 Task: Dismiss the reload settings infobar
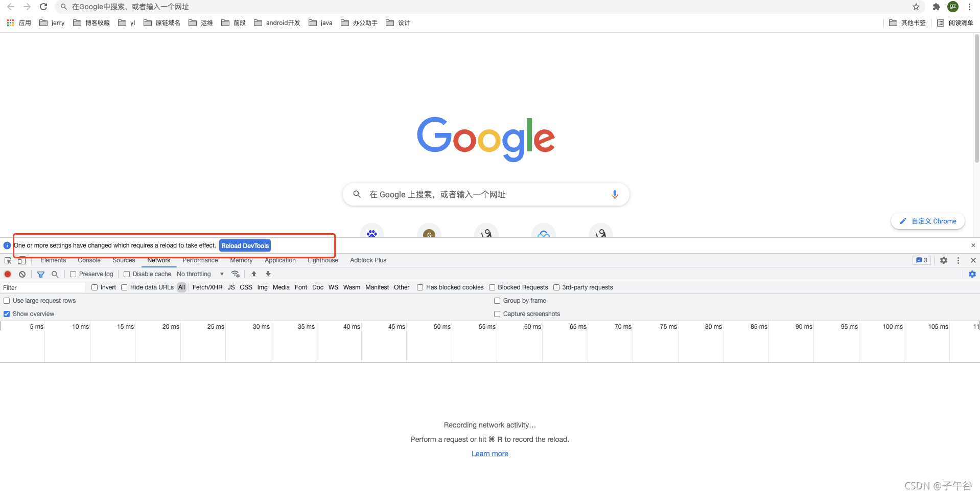[x=973, y=245]
